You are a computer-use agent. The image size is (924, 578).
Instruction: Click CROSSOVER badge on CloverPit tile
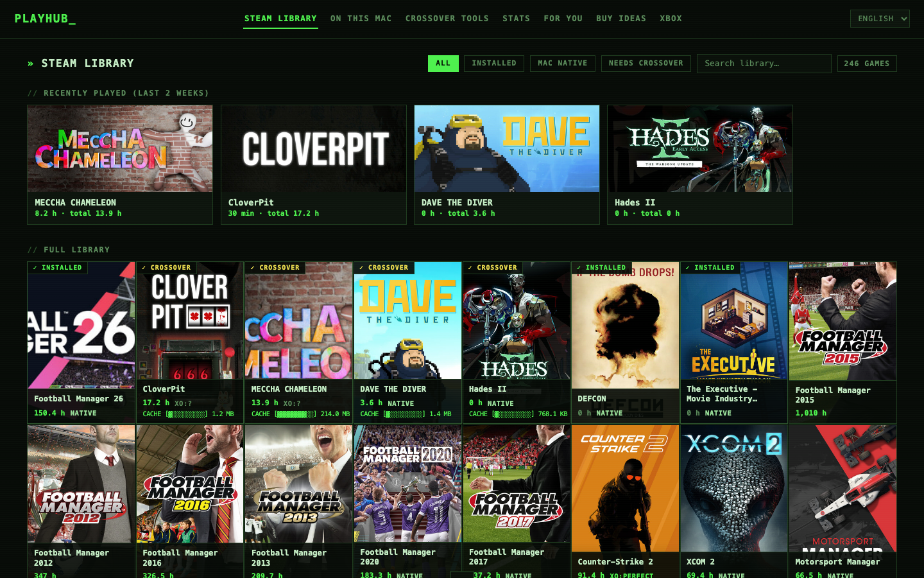tap(166, 267)
